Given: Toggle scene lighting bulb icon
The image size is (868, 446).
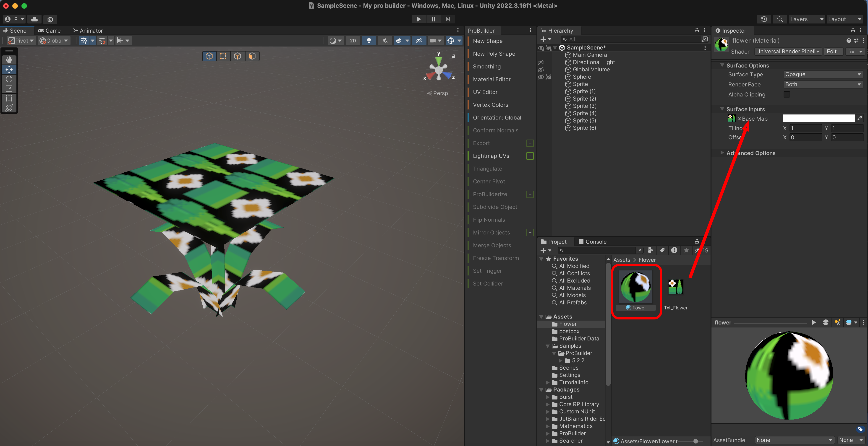Looking at the screenshot, I should 369,40.
